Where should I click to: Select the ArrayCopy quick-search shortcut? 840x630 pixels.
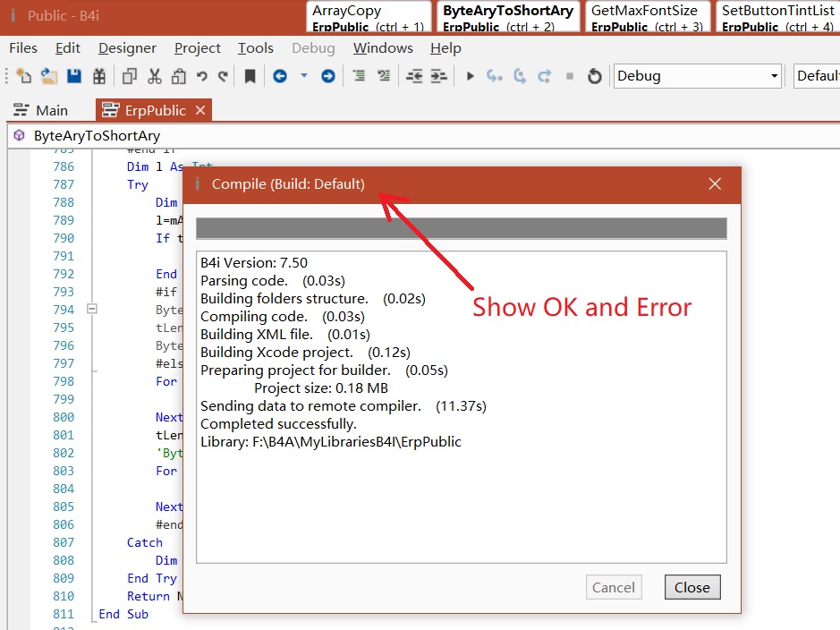tap(368, 16)
